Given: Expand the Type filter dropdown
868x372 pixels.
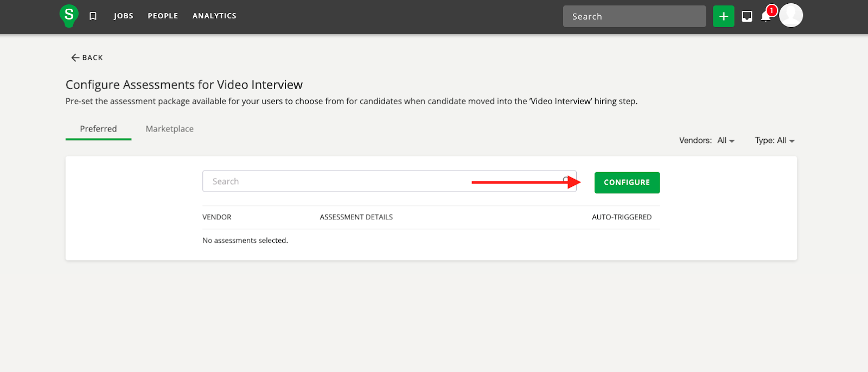Looking at the screenshot, I should click(x=775, y=141).
